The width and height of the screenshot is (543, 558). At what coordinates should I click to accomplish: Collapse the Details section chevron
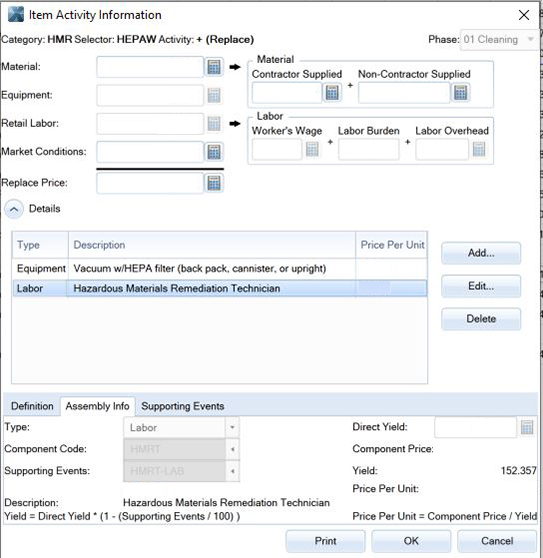point(14,209)
